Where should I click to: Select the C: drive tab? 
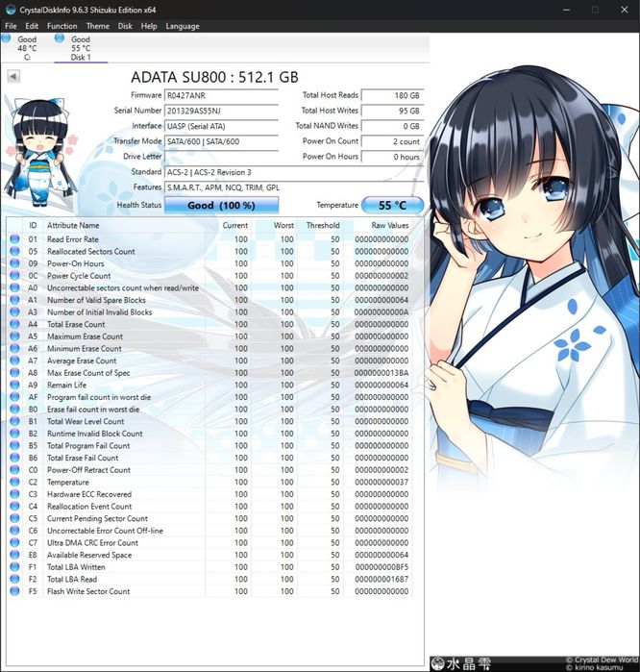[x=27, y=47]
